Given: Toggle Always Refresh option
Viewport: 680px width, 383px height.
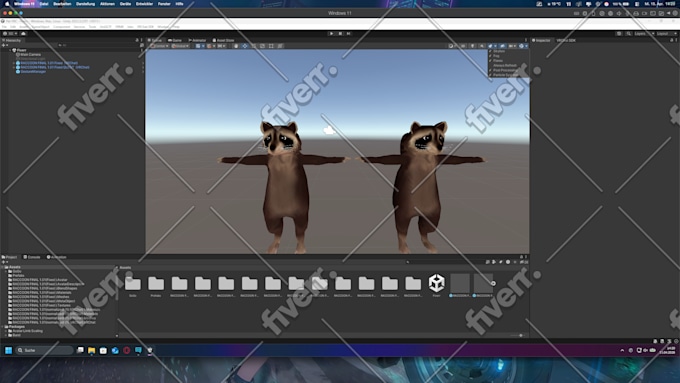Looking at the screenshot, I should [x=505, y=65].
